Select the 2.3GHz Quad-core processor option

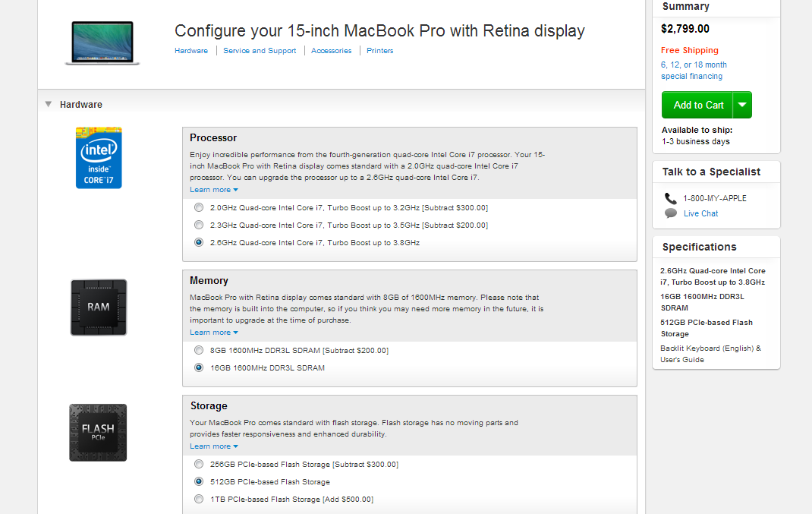pos(199,225)
